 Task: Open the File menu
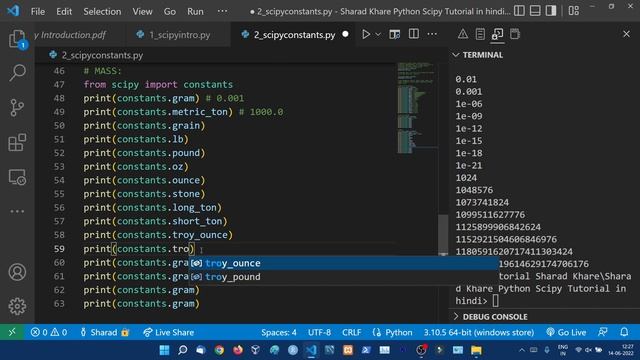[x=38, y=11]
